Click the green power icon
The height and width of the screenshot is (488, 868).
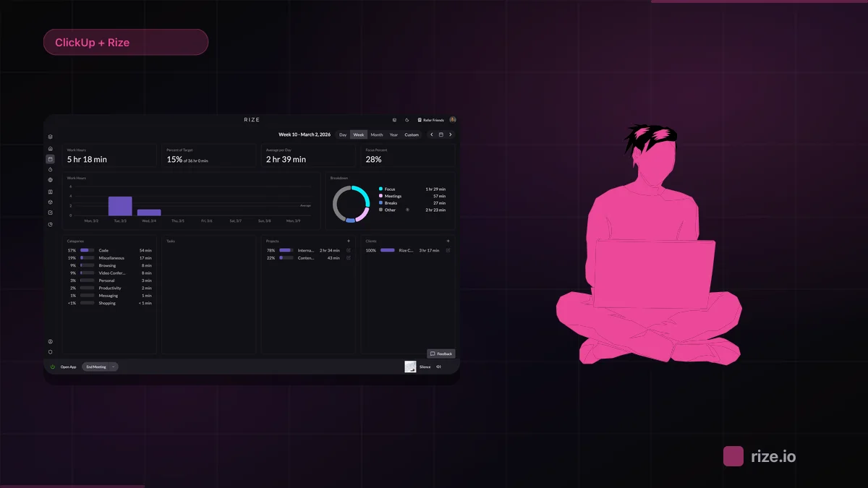(x=53, y=367)
